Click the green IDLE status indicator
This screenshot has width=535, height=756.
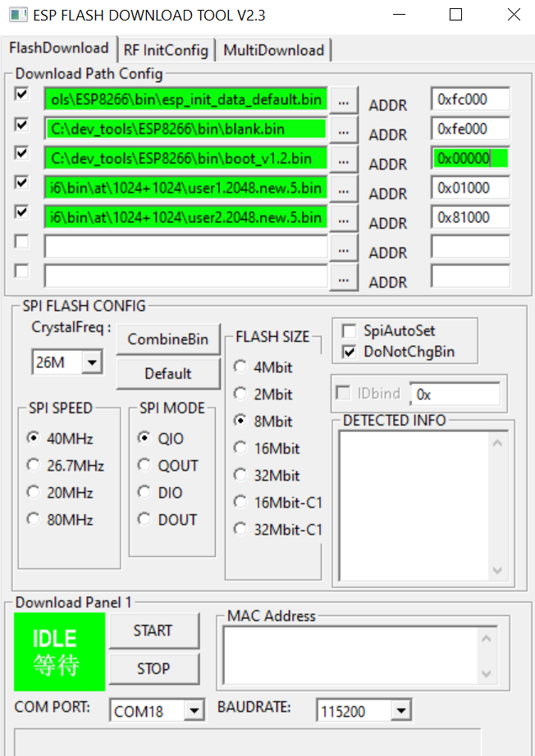coord(59,651)
